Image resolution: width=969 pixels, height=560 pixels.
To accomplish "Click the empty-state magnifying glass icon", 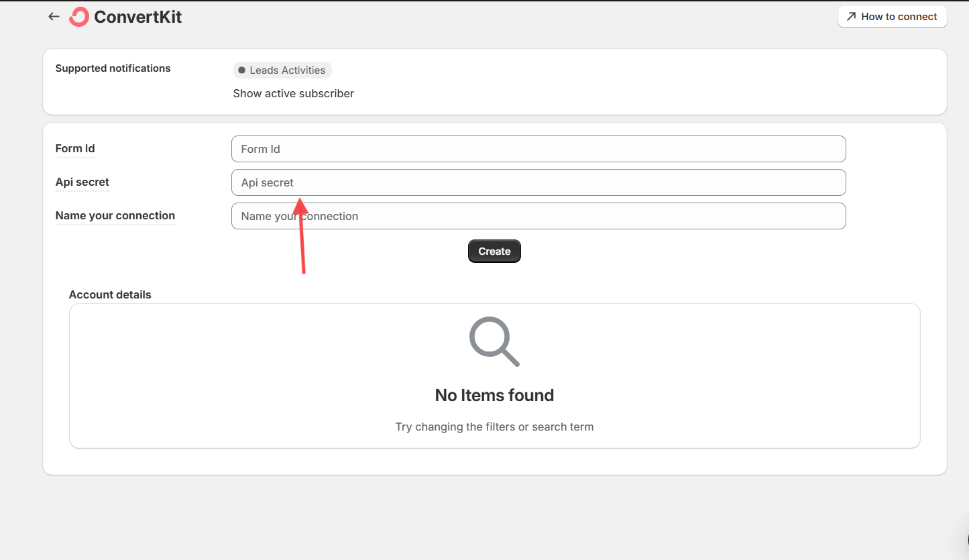I will (x=494, y=341).
